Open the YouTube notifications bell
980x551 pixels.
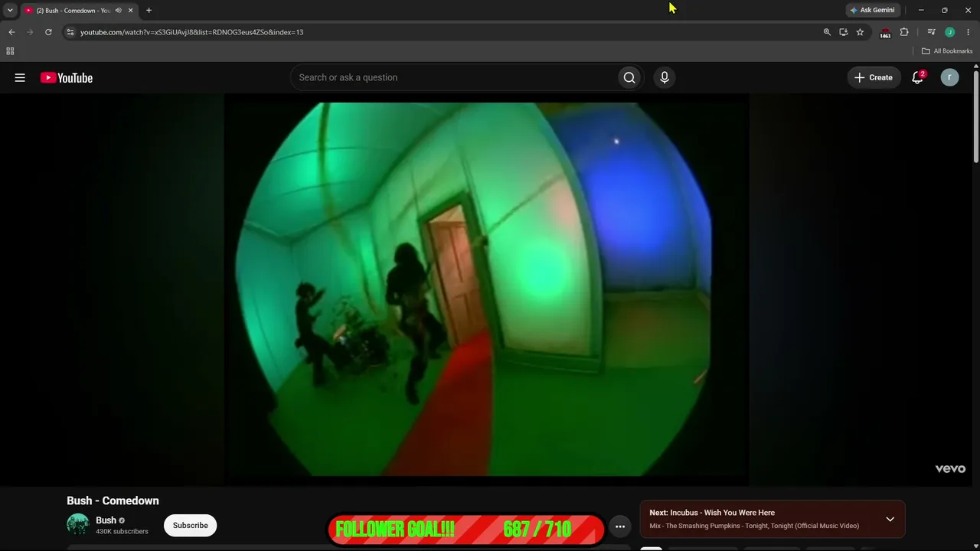(917, 77)
